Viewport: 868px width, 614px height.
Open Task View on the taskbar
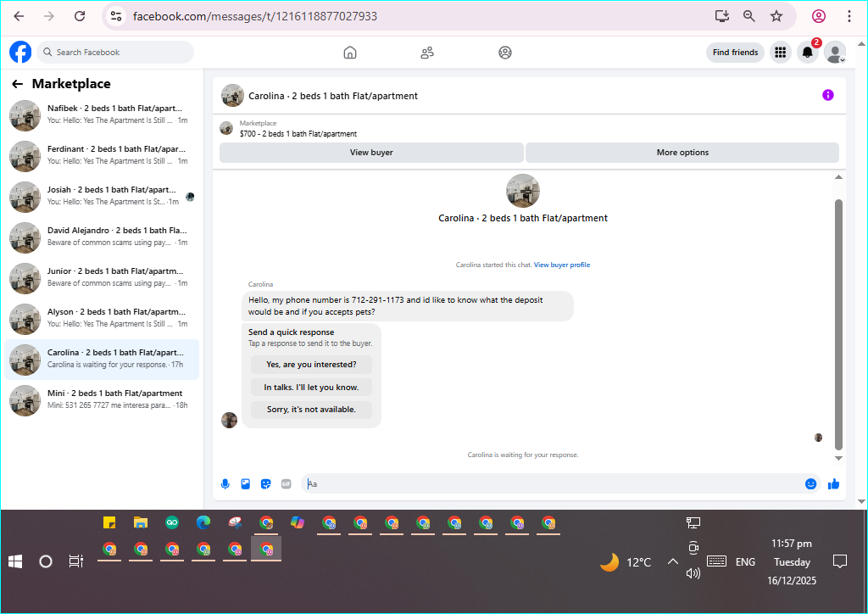click(75, 561)
